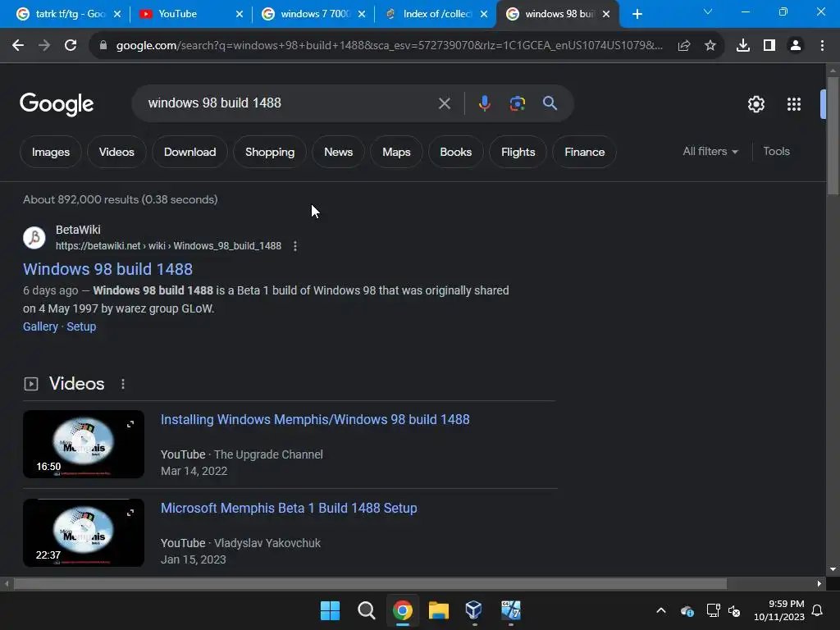
Task: Select the Maps filter chip
Action: (x=396, y=152)
